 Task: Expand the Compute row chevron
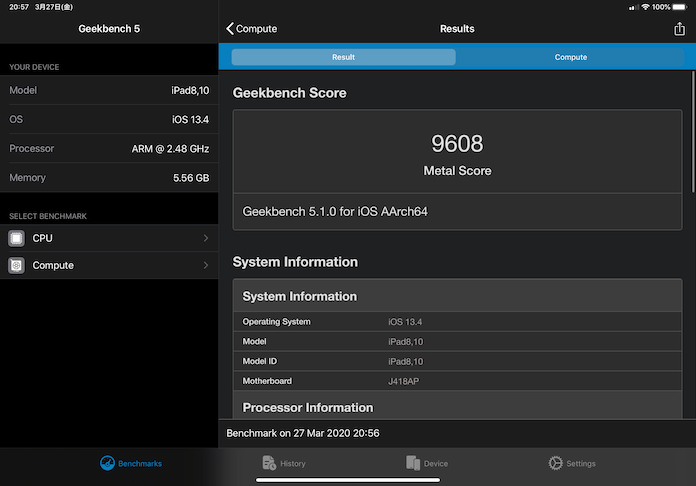coord(206,265)
